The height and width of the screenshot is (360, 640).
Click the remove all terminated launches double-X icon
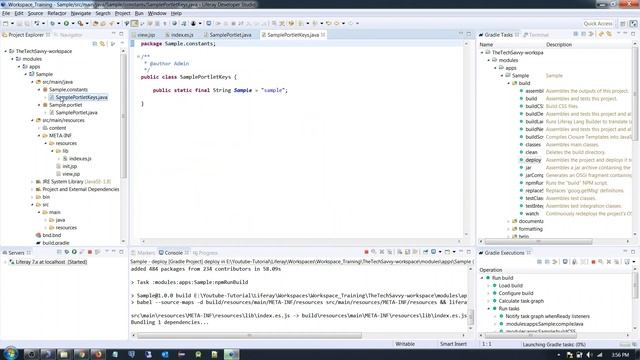tap(389, 252)
